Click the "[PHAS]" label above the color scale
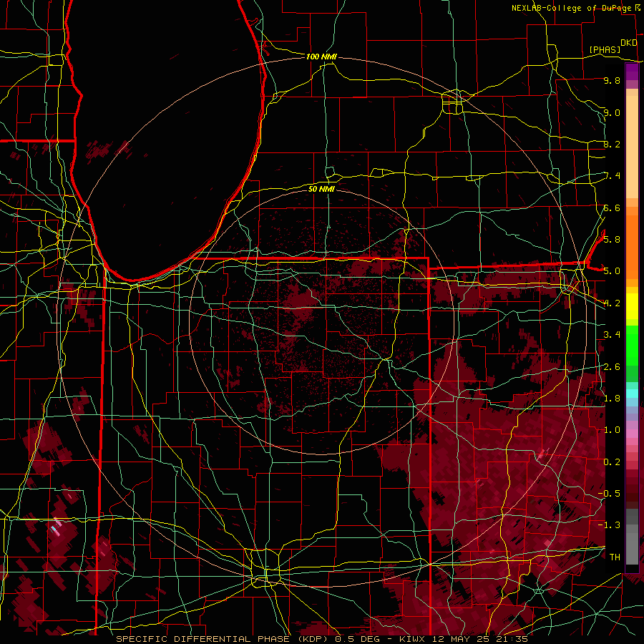 click(x=605, y=49)
